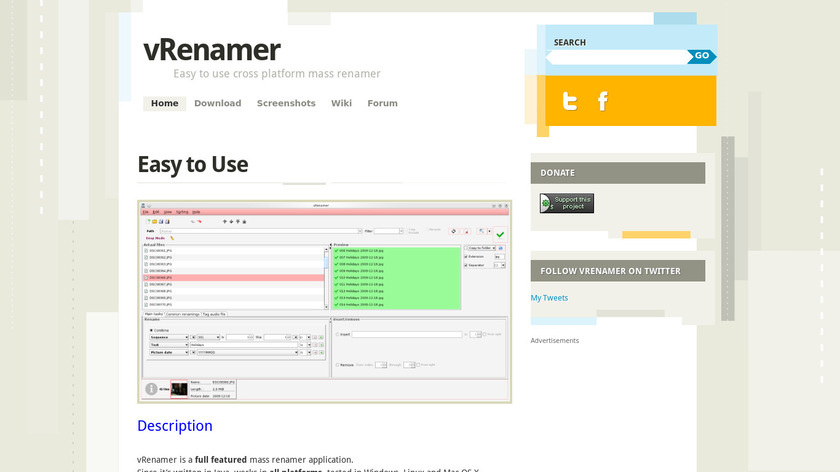Click the GO search button
The height and width of the screenshot is (472, 840).
click(702, 56)
